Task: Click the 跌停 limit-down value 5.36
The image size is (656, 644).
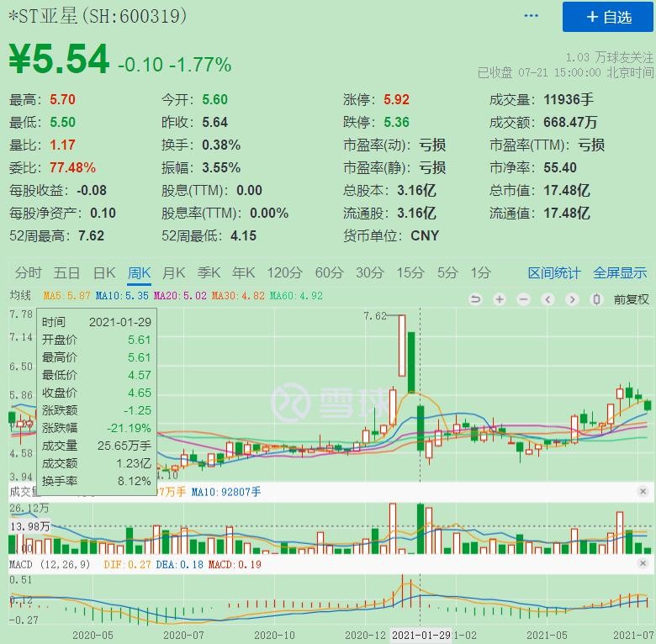Action: click(x=396, y=122)
